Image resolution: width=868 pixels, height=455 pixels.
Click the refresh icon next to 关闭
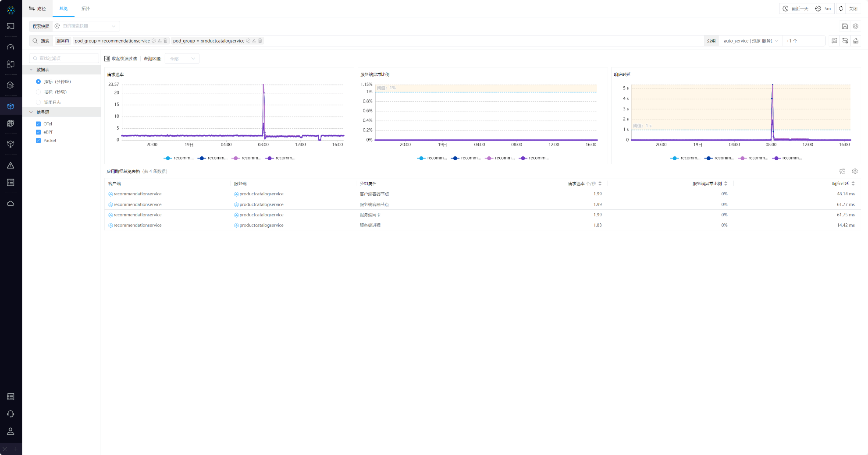[841, 9]
